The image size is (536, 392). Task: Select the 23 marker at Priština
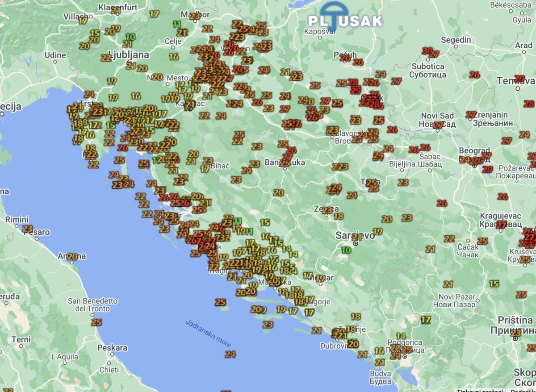coord(516,333)
